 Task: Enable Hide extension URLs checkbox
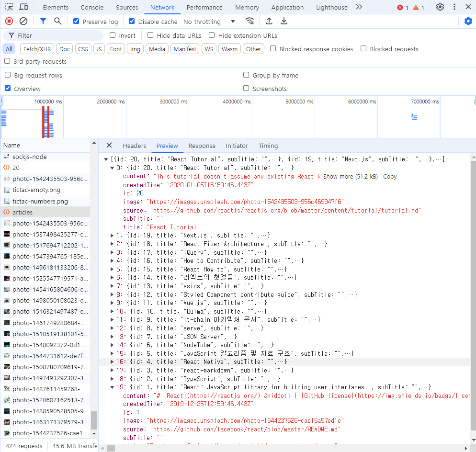pyautogui.click(x=212, y=35)
